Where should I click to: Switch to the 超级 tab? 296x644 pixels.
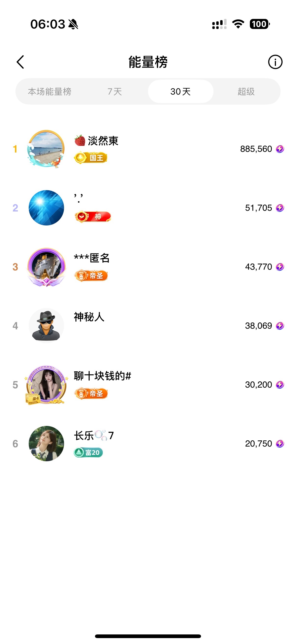pos(246,92)
